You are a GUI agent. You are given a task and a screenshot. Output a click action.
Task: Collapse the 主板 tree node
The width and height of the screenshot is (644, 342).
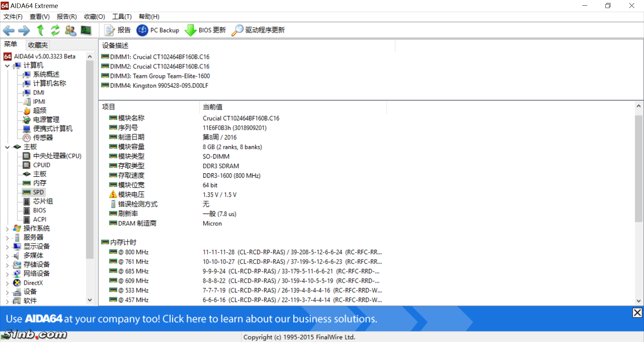coord(7,147)
